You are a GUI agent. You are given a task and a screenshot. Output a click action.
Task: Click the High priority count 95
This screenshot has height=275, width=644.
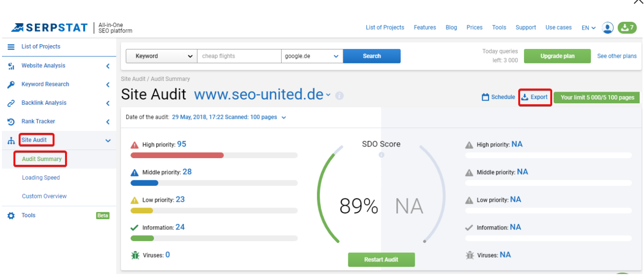pos(182,145)
